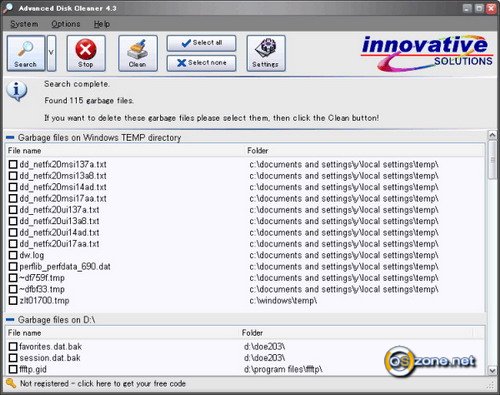Screen dimensions: 500x395
Task: Check the box for dd_netfx20msi137a.txt
Action: pyautogui.click(x=13, y=164)
